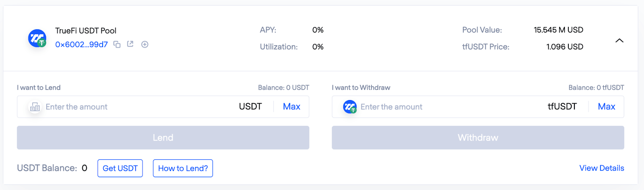Click the tfUSDT token icon in Withdraw field
Viewport: 644px width, 190px height.
pyautogui.click(x=350, y=107)
